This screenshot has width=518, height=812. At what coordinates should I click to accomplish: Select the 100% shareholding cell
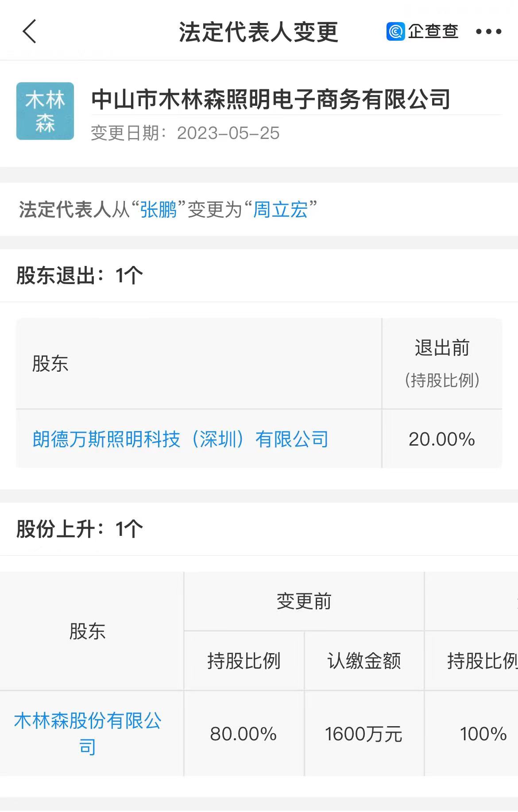(483, 734)
